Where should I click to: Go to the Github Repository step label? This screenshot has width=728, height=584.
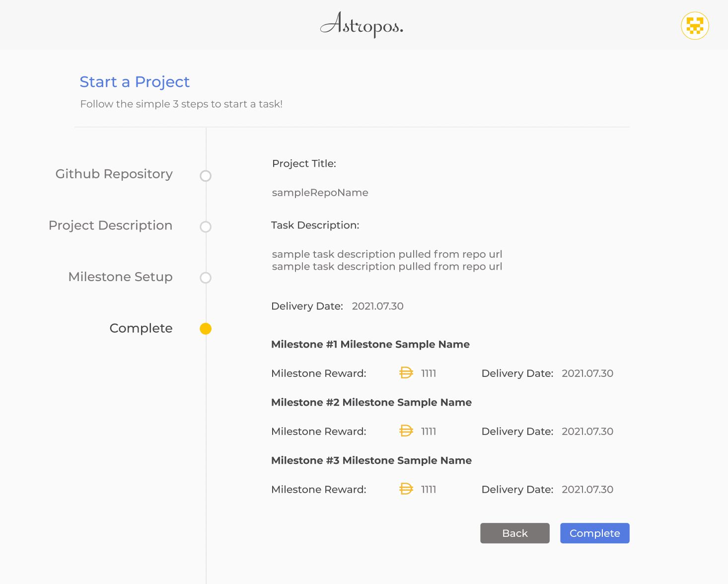pos(114,174)
